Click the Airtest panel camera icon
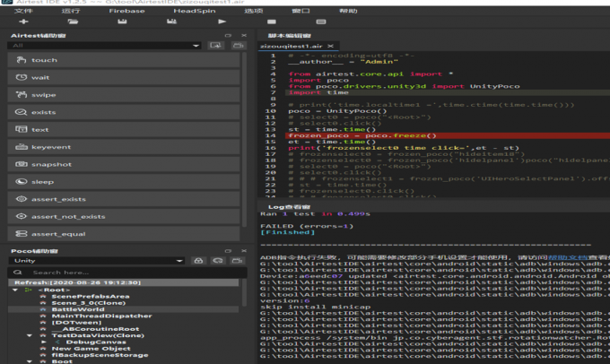This screenshot has height=364, width=610. [x=238, y=46]
